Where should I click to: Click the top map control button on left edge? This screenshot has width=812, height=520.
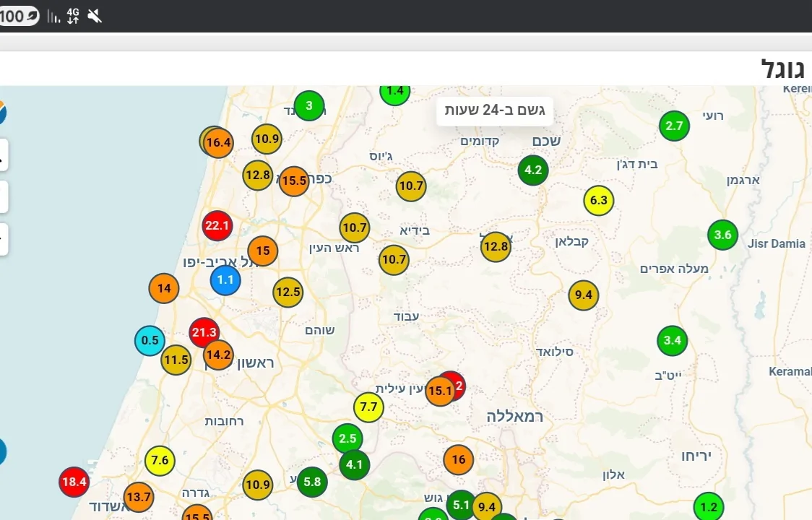[x=3, y=155]
